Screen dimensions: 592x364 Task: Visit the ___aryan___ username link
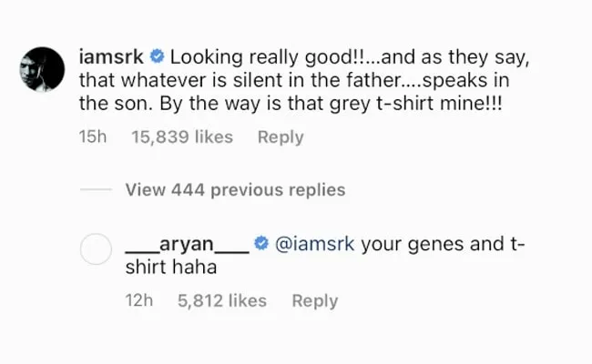186,246
